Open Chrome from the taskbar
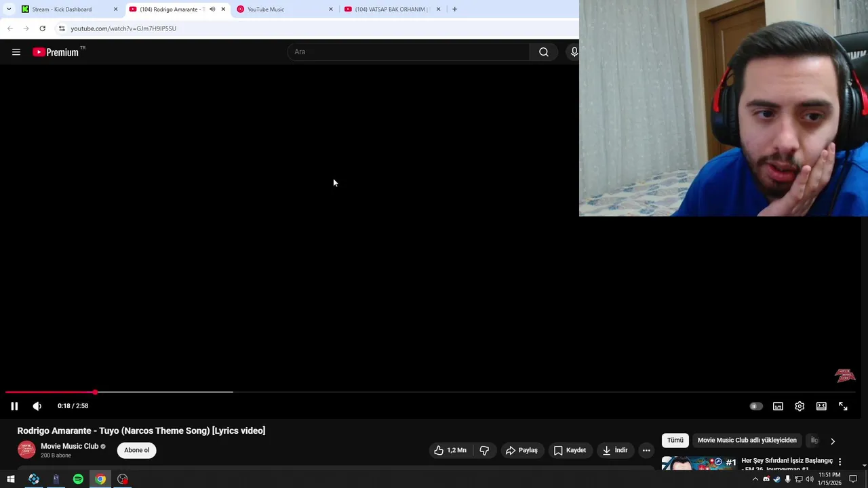Image resolution: width=868 pixels, height=488 pixels. [100, 479]
